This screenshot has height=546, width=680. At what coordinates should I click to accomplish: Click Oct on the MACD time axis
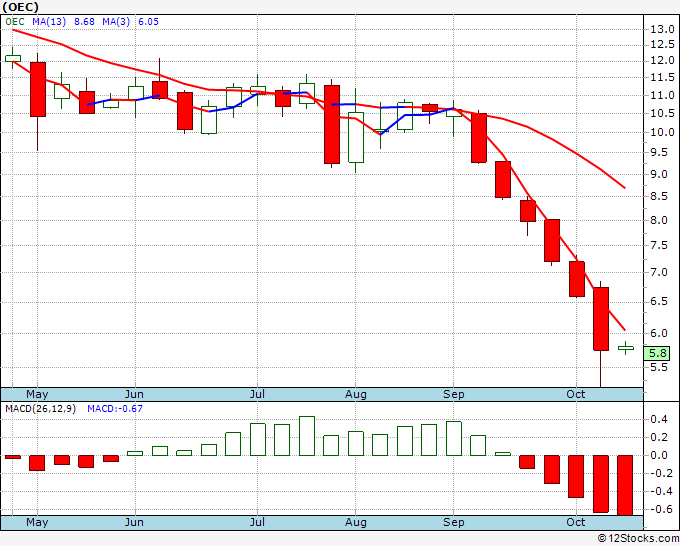click(576, 522)
